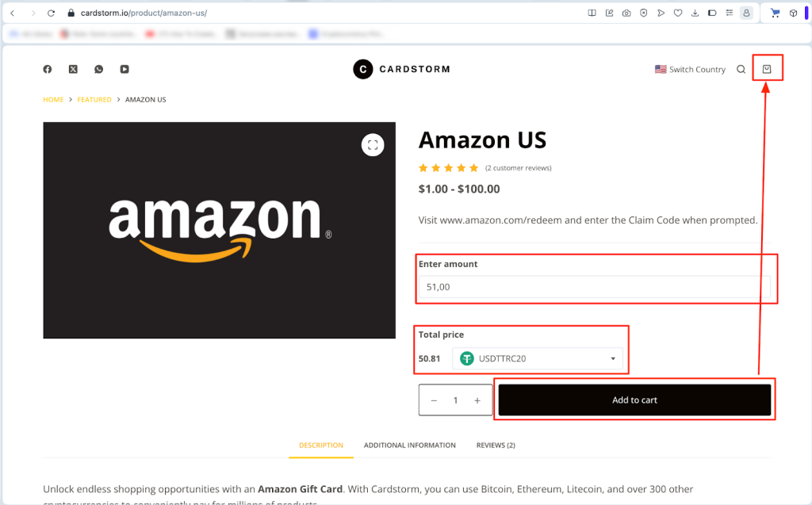Click the browser profile avatar icon
Viewport: 812px width, 505px height.
(x=745, y=13)
